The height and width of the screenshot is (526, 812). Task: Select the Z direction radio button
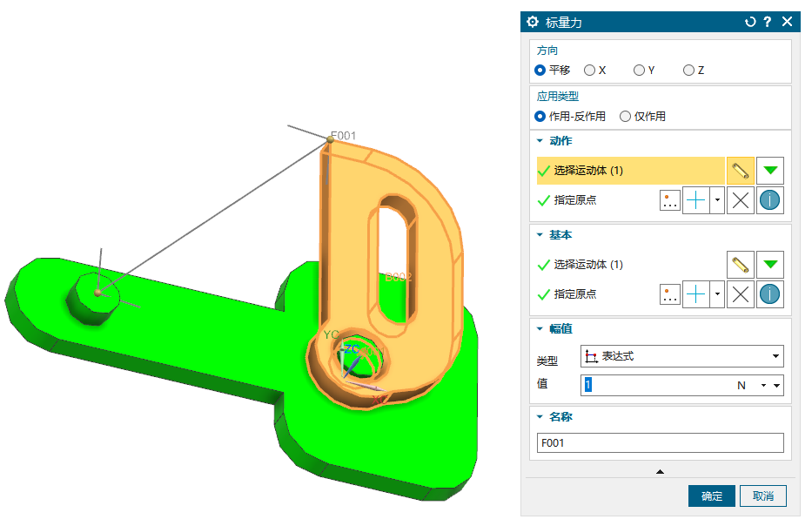point(689,70)
